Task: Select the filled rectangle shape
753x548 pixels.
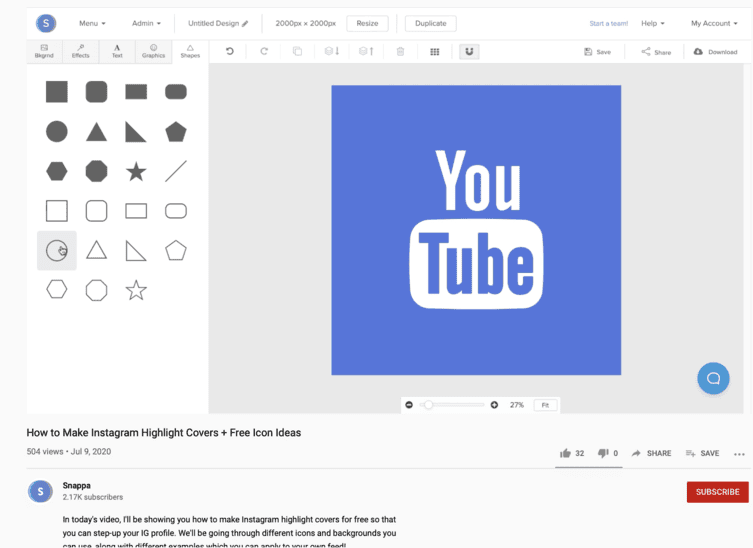Action: click(x=136, y=92)
